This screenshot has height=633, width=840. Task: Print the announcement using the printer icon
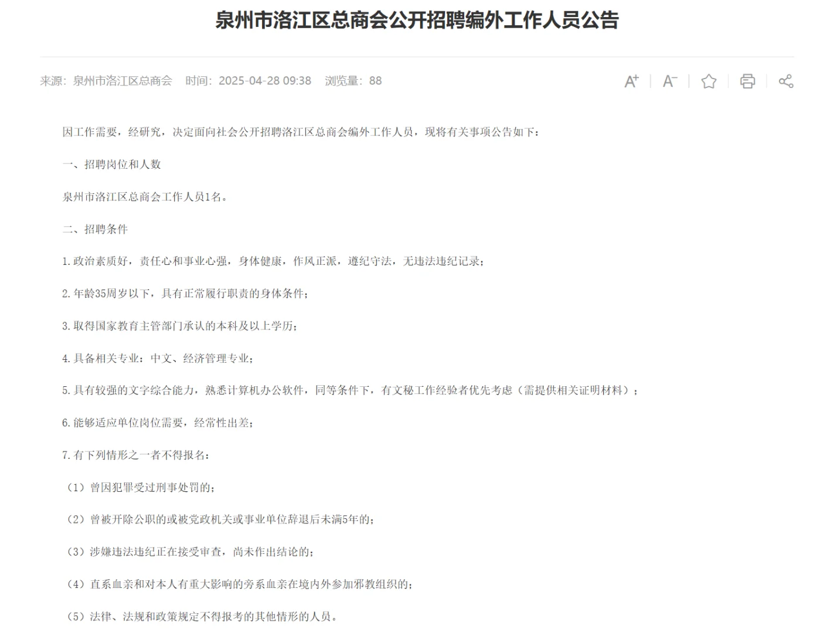pyautogui.click(x=747, y=81)
